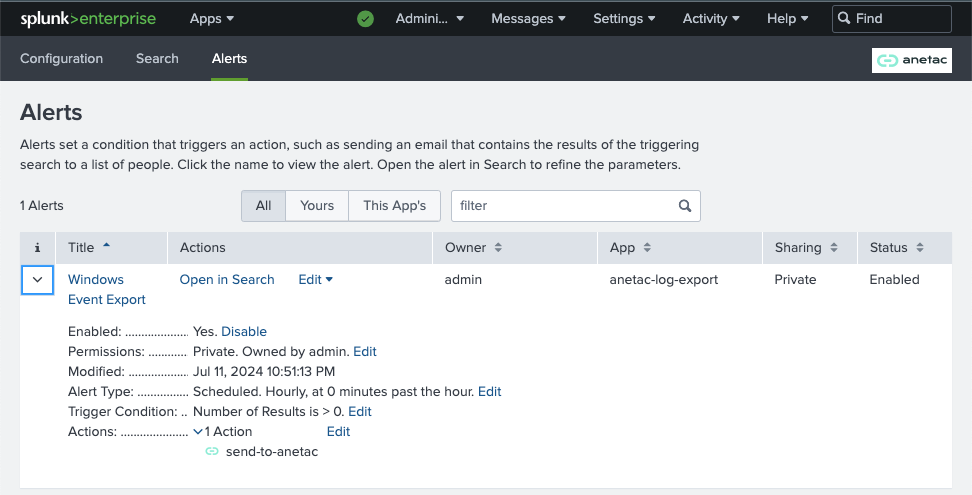Image resolution: width=972 pixels, height=495 pixels.
Task: Edit the Alert Type schedule
Action: pos(489,392)
